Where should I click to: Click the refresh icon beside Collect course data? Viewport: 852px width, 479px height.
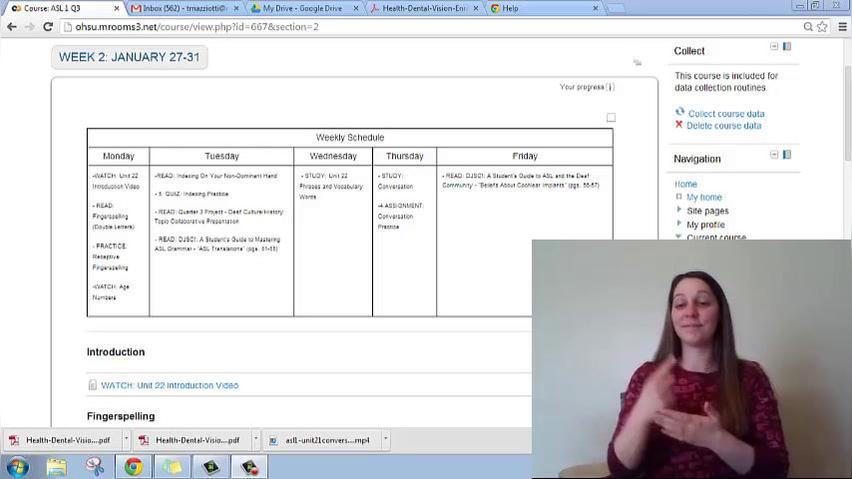coord(679,112)
